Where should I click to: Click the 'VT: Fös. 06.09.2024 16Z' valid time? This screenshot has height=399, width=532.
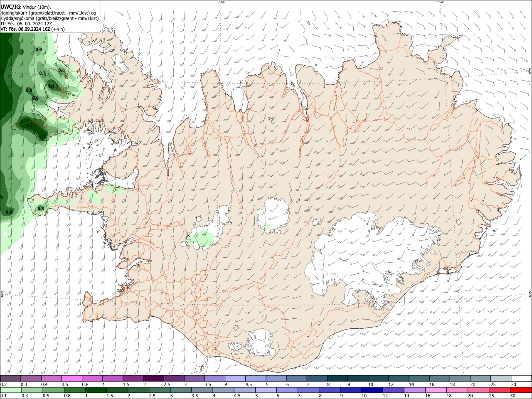(25, 29)
